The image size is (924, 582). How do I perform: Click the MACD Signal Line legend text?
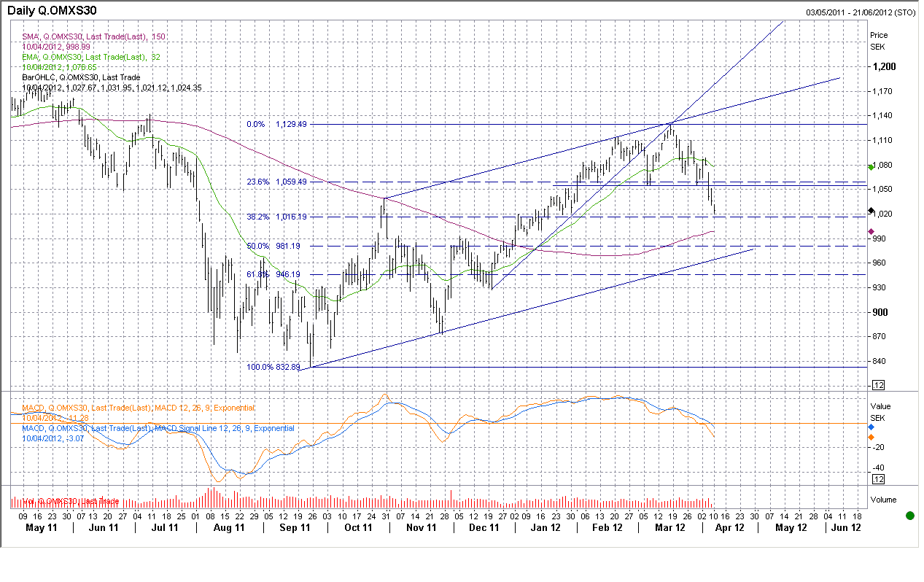pos(158,428)
